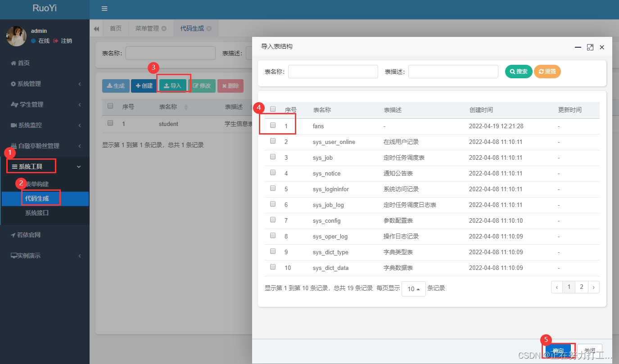Go to page 2 in pagination
The image size is (619, 364).
(x=582, y=287)
